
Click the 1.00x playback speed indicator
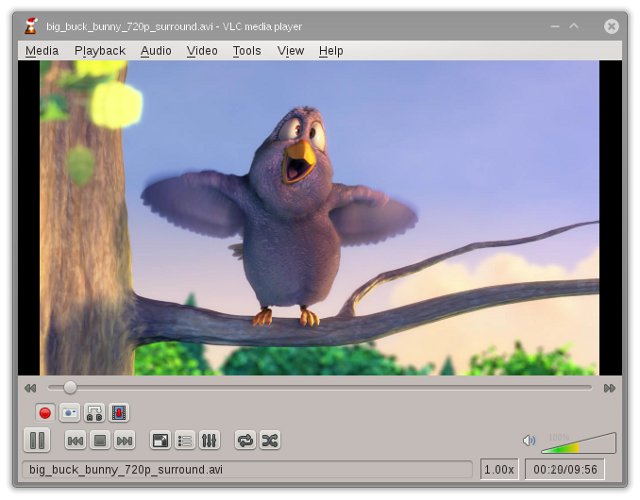pos(499,469)
